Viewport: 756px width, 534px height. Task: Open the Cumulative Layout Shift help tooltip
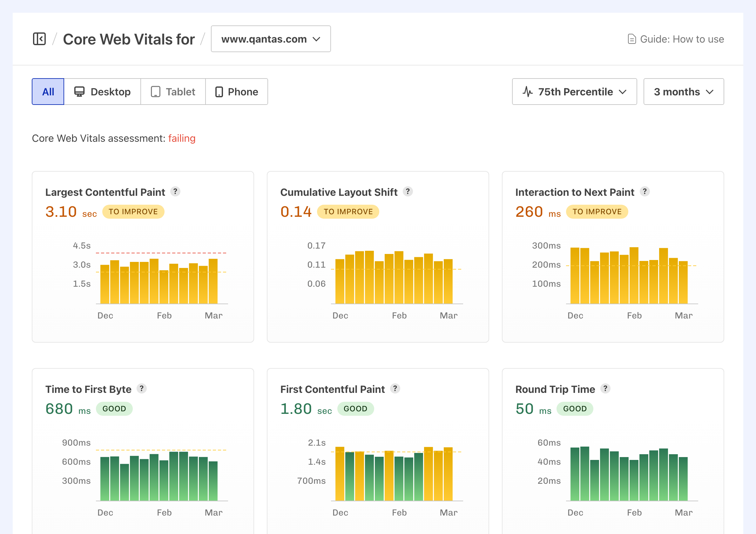click(408, 191)
